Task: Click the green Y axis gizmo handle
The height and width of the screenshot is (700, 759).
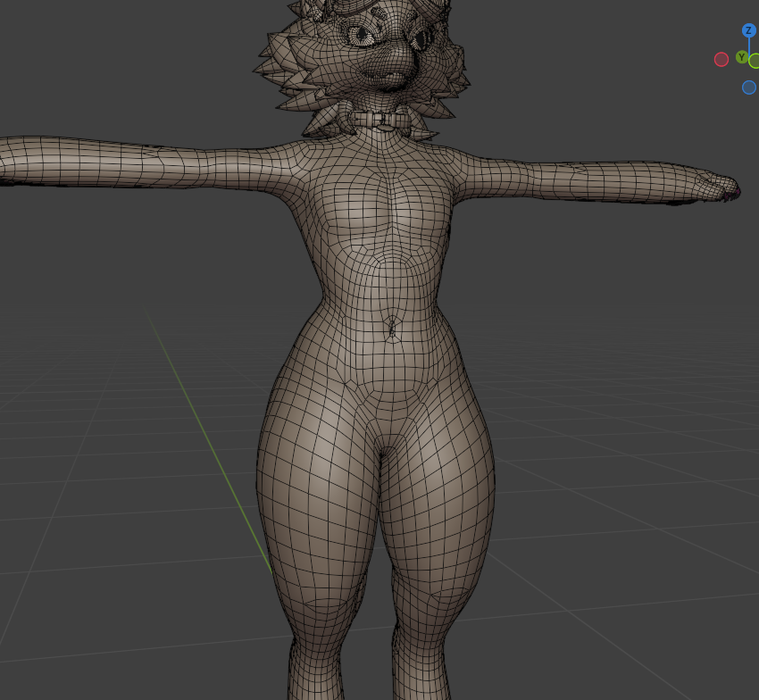Action: coord(741,57)
